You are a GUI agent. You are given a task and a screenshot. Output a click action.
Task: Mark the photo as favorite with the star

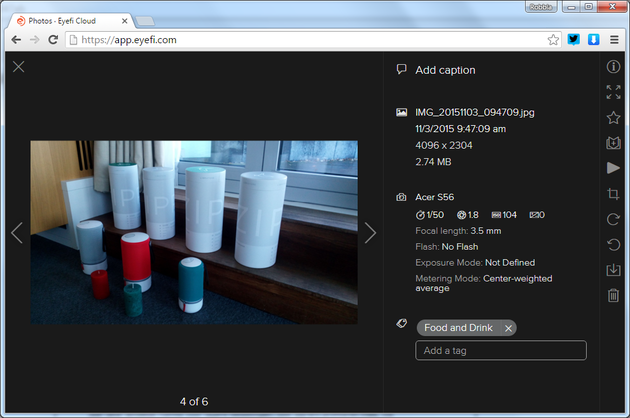point(613,117)
